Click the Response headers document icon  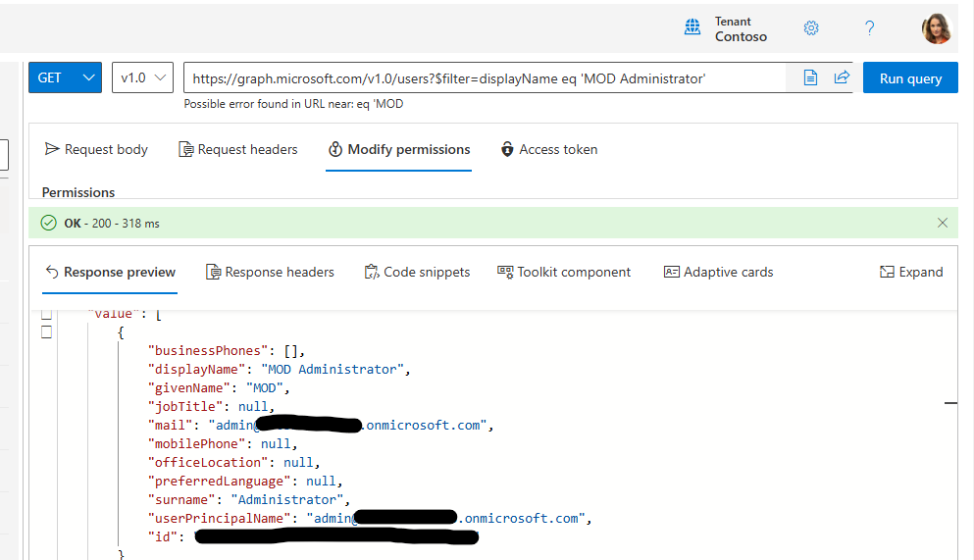point(213,272)
